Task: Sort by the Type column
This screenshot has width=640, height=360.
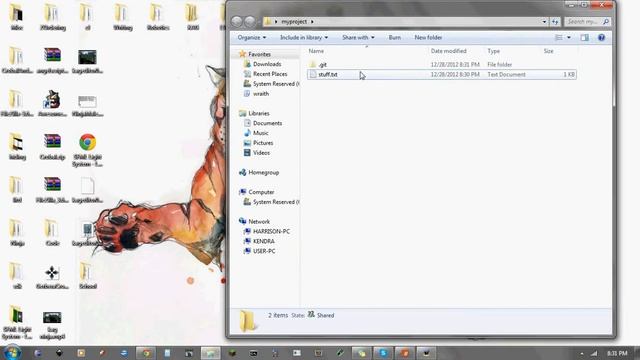Action: [493, 51]
